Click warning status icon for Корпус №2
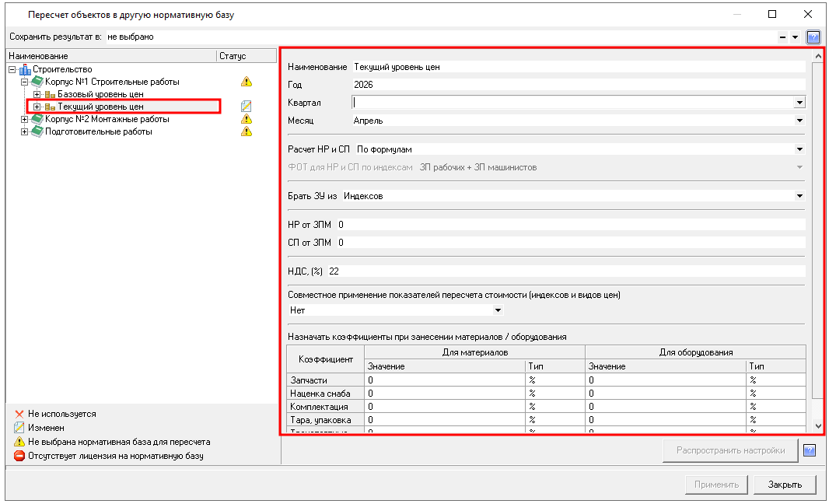Image resolution: width=829 pixels, height=504 pixels. click(x=247, y=119)
